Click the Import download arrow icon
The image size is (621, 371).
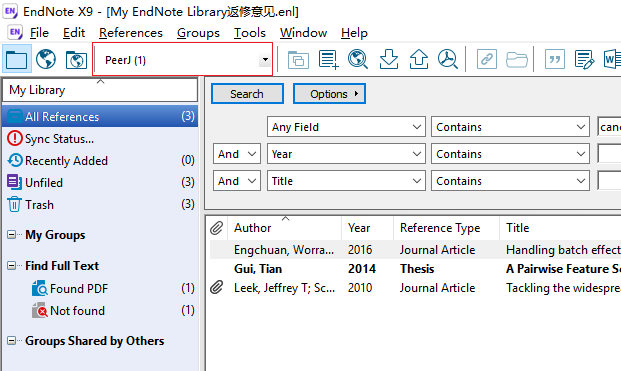point(389,59)
